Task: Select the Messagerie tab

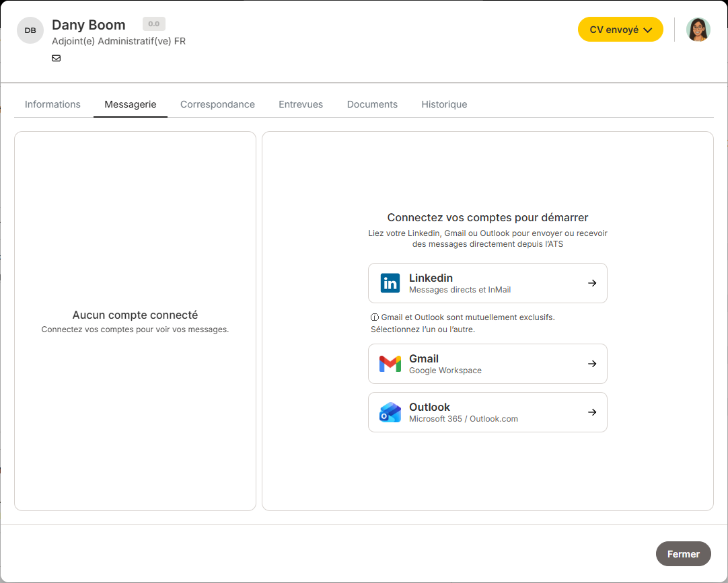Action: [131, 104]
